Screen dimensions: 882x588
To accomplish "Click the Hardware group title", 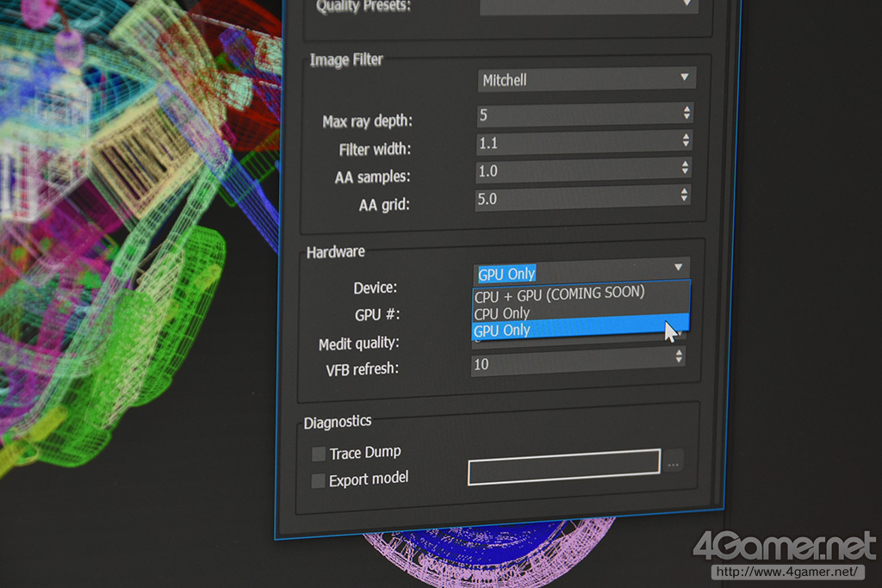I will [336, 251].
